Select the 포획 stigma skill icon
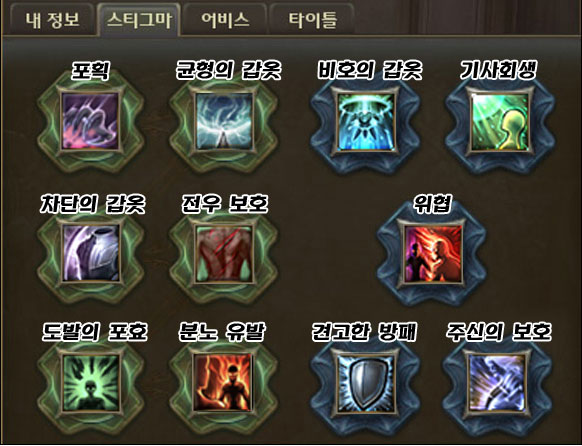 (x=90, y=121)
